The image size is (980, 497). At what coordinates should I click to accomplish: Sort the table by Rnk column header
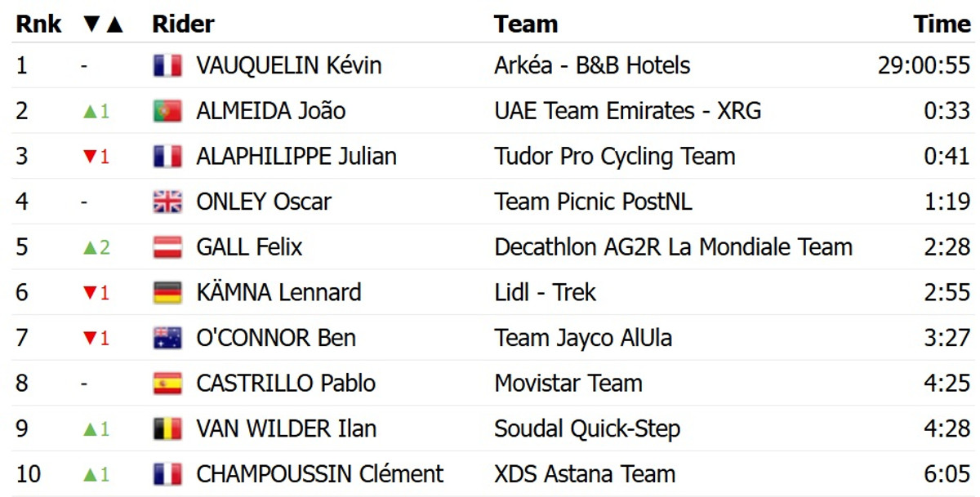pyautogui.click(x=38, y=24)
